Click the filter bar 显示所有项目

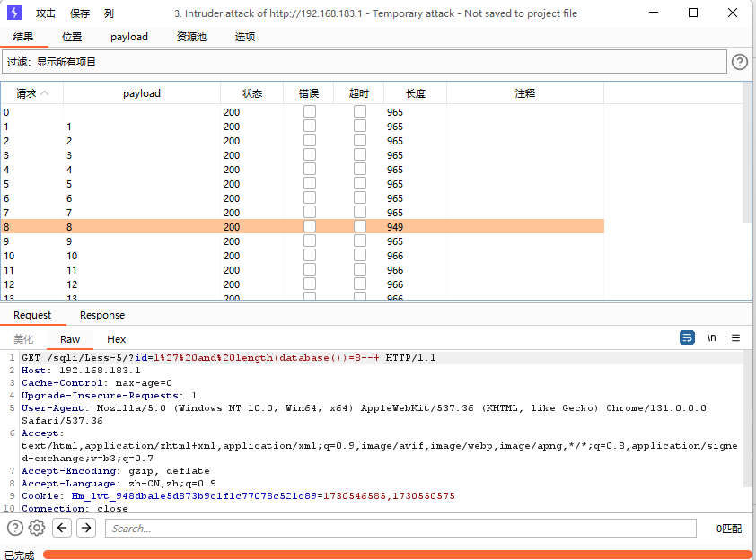364,62
